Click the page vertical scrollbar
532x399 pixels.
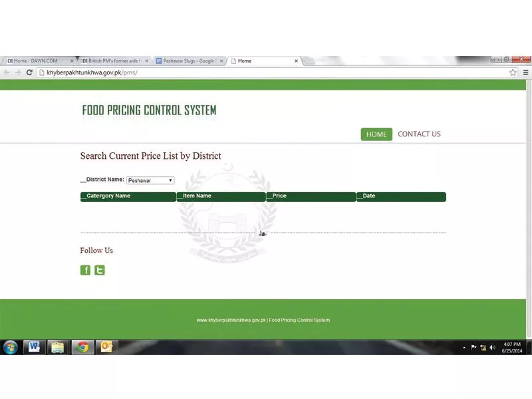pos(529,209)
